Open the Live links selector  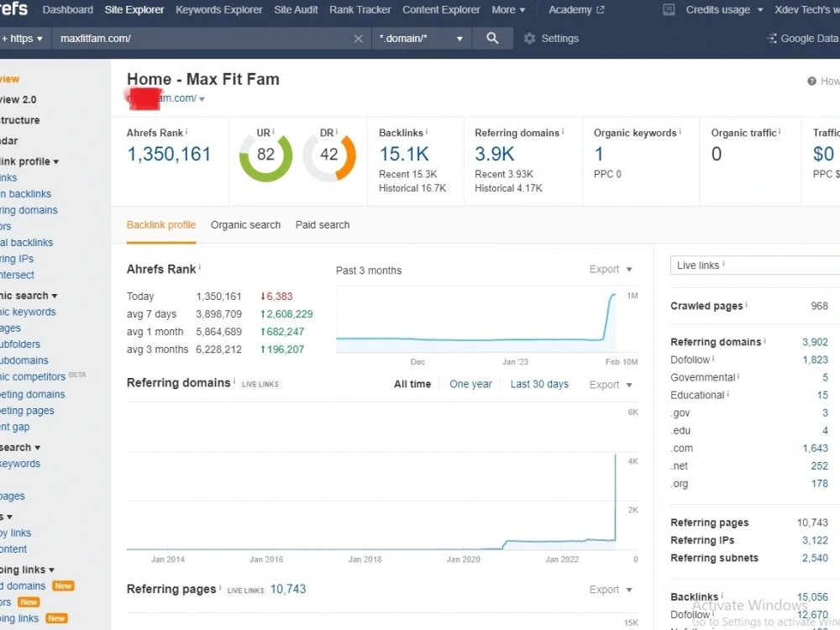click(755, 265)
